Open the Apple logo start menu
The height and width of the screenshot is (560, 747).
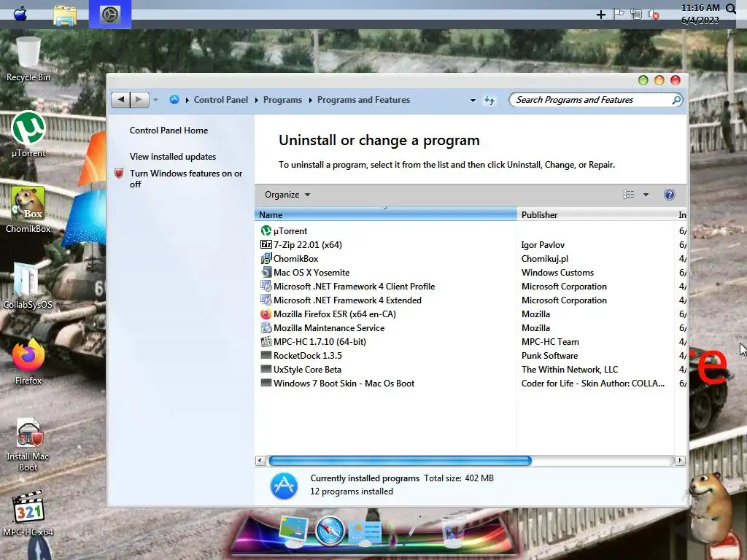tap(20, 14)
